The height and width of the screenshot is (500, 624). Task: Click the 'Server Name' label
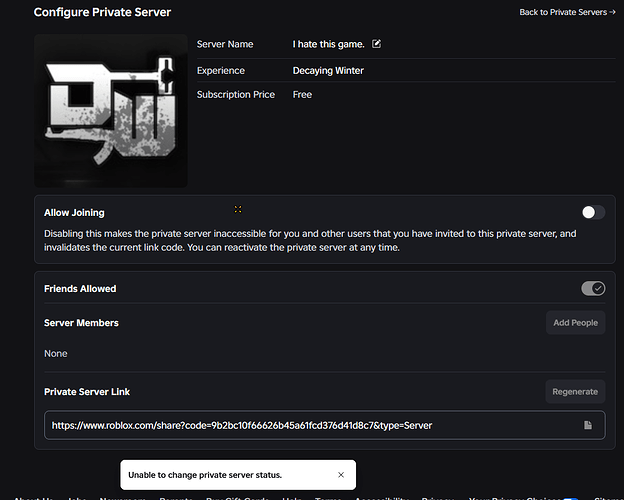tap(225, 44)
